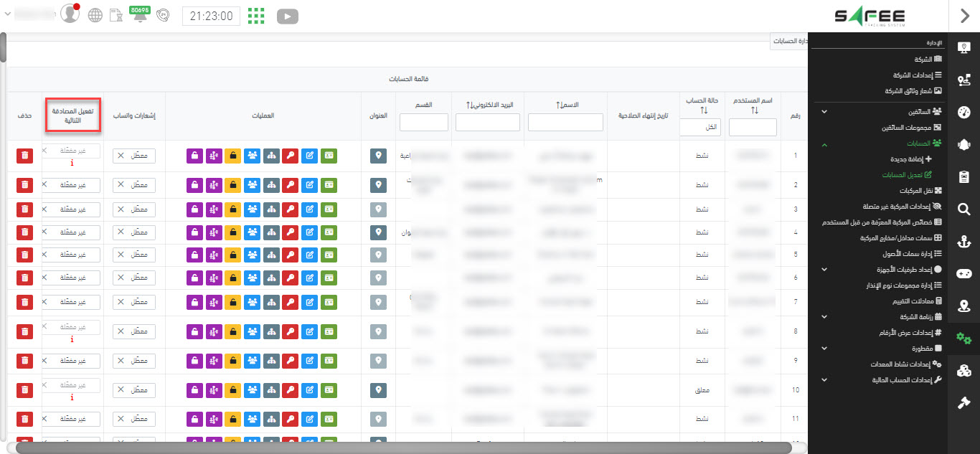Image resolution: width=980 pixels, height=454 pixels.
Task: Click the green ID card icon in row 4
Action: point(329,233)
